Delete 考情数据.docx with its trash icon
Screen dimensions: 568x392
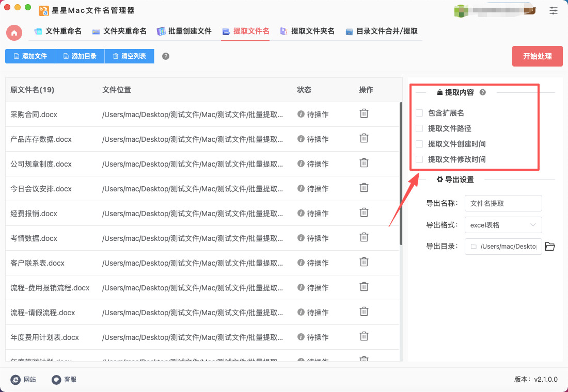pos(364,237)
